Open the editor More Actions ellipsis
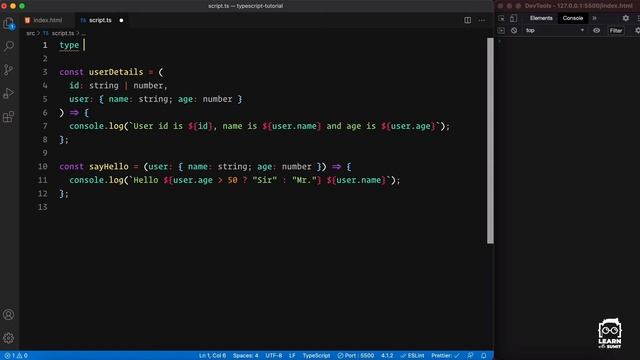640x360 pixels. tap(482, 20)
